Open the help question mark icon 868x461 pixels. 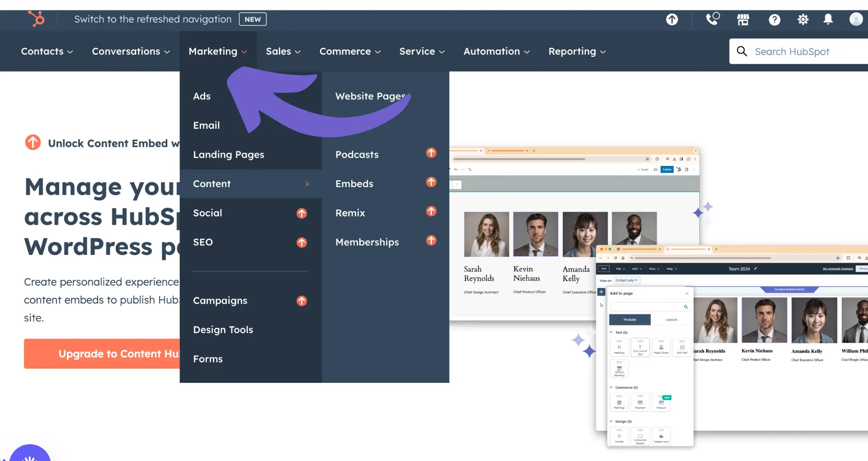click(774, 19)
